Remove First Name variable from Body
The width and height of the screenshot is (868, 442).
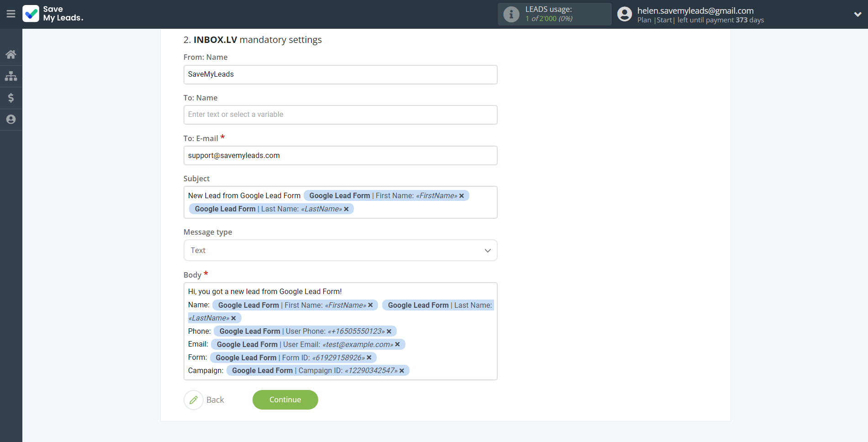coord(370,305)
